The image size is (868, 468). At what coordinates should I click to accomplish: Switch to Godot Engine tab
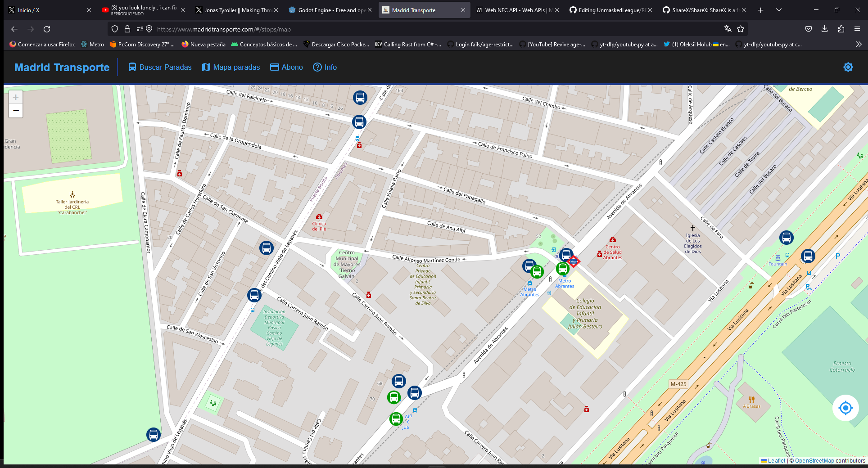[x=330, y=10]
